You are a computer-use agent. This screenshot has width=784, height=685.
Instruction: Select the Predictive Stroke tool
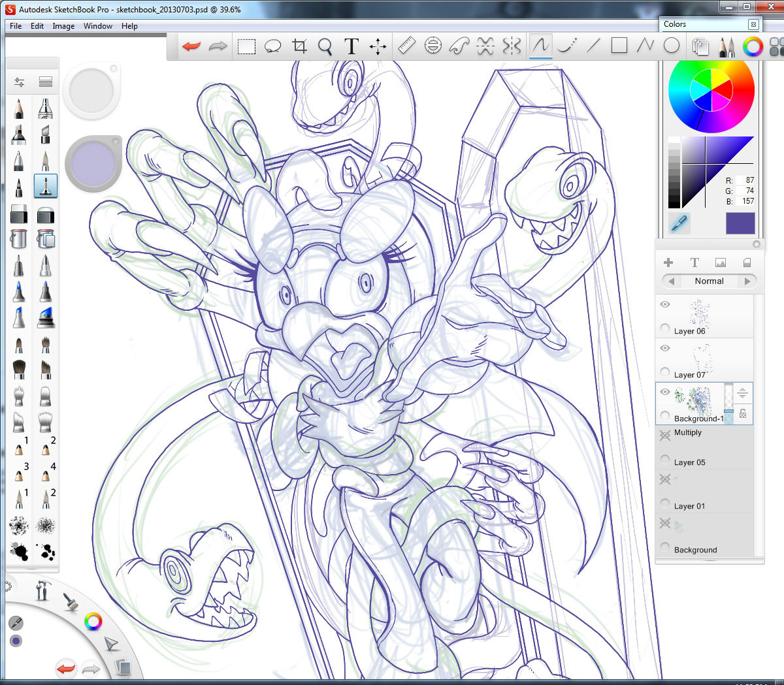tap(567, 46)
